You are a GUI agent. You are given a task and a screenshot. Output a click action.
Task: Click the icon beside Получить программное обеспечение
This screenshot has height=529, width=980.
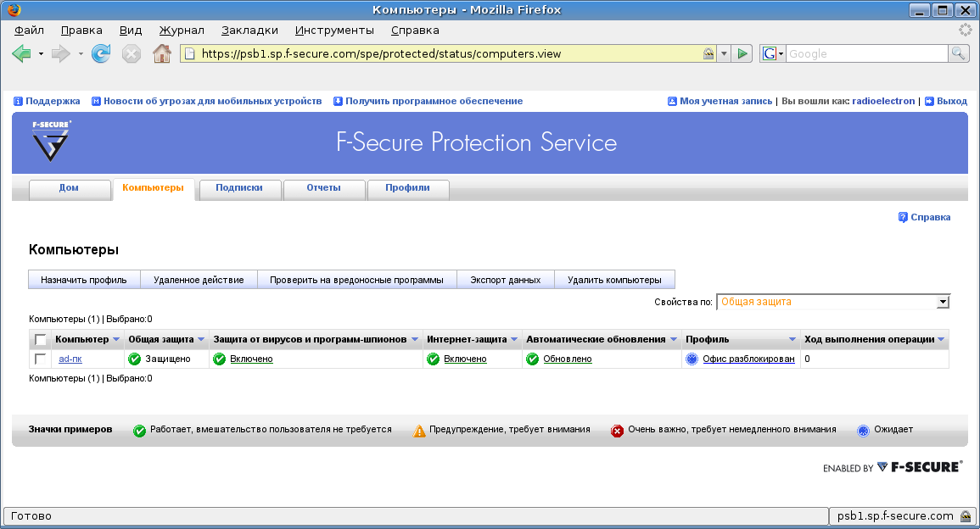tap(338, 101)
